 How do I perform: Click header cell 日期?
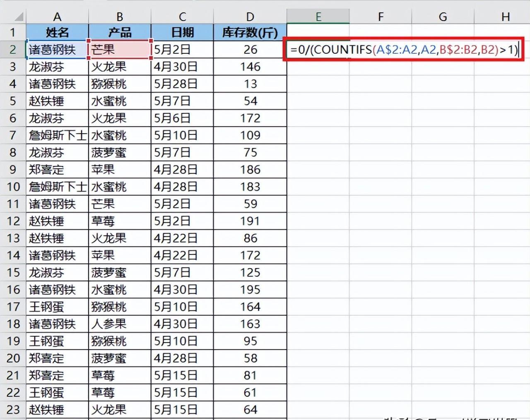182,32
